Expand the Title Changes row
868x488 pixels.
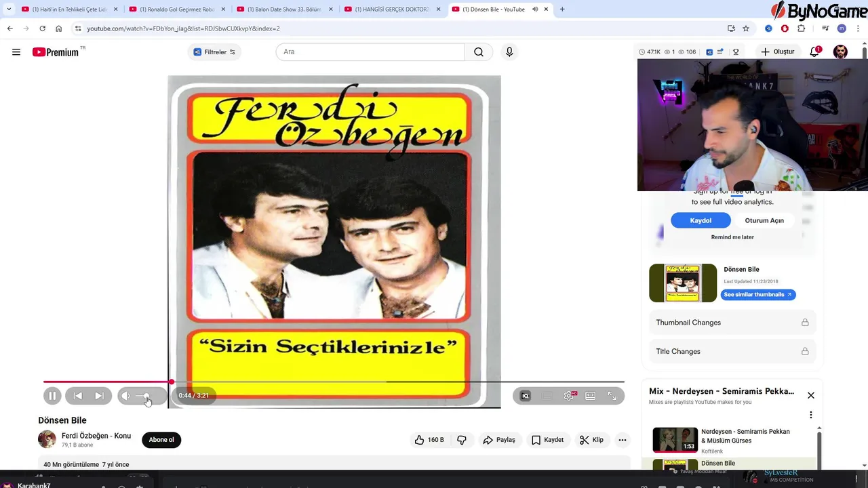click(x=732, y=351)
